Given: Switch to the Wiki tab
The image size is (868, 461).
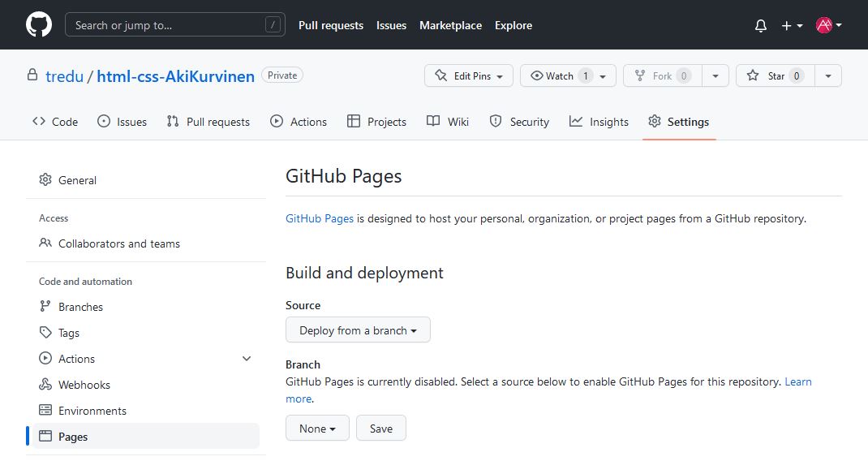Looking at the screenshot, I should pos(448,122).
